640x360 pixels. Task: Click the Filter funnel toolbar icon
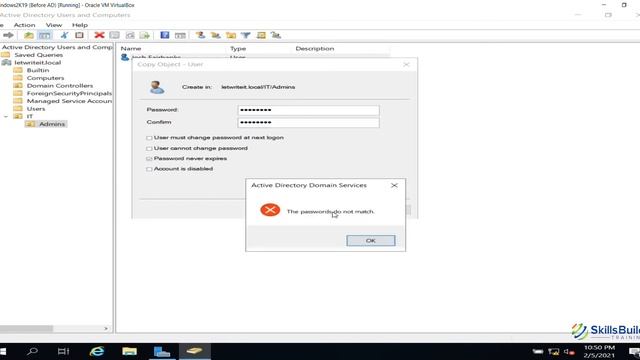(246, 36)
